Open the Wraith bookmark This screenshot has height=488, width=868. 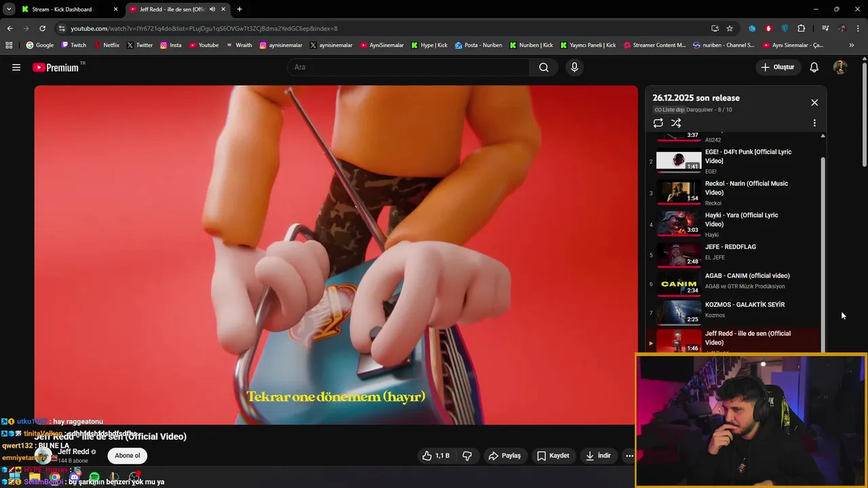tap(239, 45)
